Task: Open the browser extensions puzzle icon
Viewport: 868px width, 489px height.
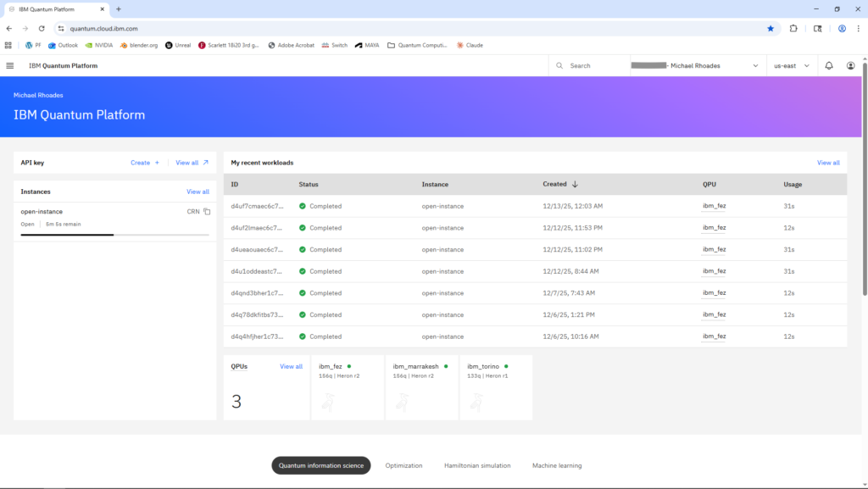Action: [x=793, y=28]
